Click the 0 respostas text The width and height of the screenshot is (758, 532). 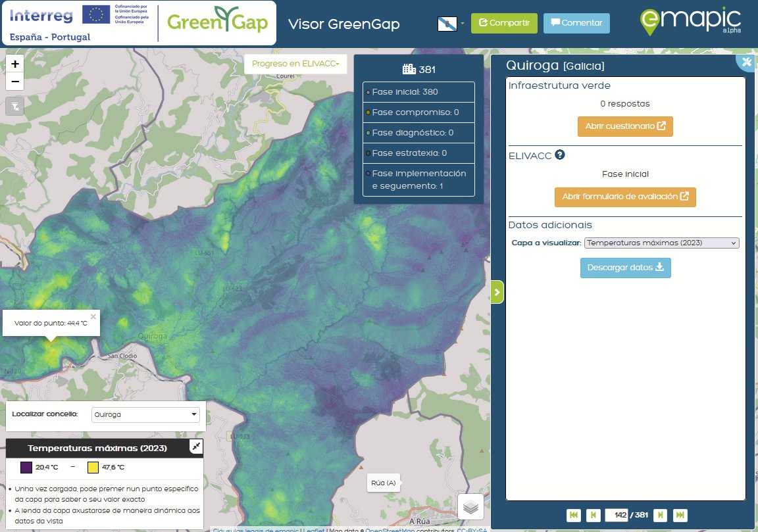pyautogui.click(x=624, y=104)
